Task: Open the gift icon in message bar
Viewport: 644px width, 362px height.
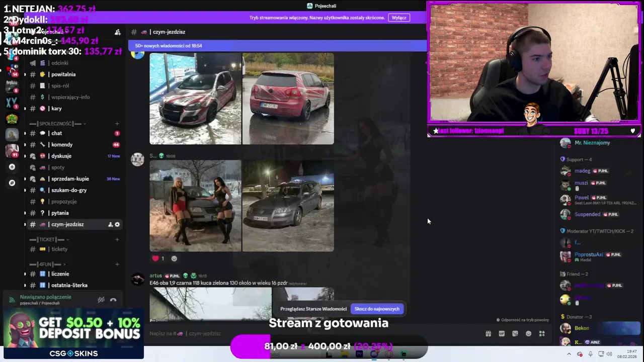Action: (x=488, y=333)
